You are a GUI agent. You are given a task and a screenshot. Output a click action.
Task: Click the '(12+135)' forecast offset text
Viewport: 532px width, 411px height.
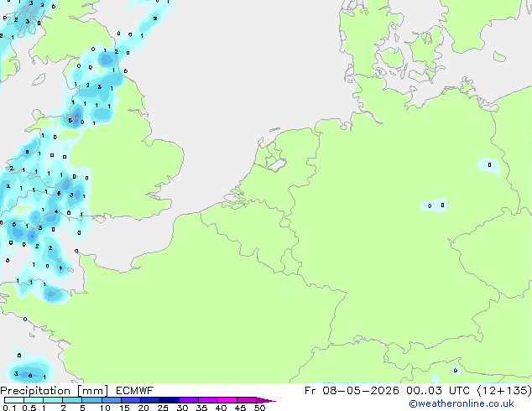point(504,391)
